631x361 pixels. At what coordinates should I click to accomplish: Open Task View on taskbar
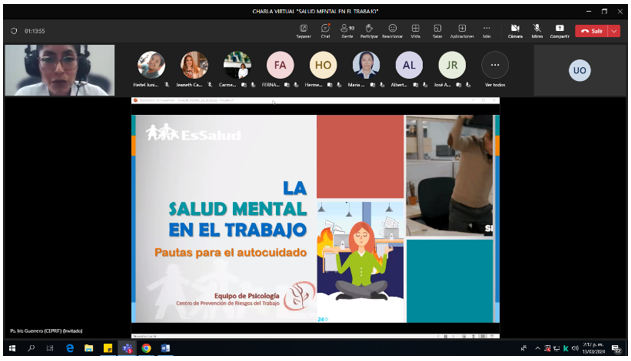[x=50, y=348]
